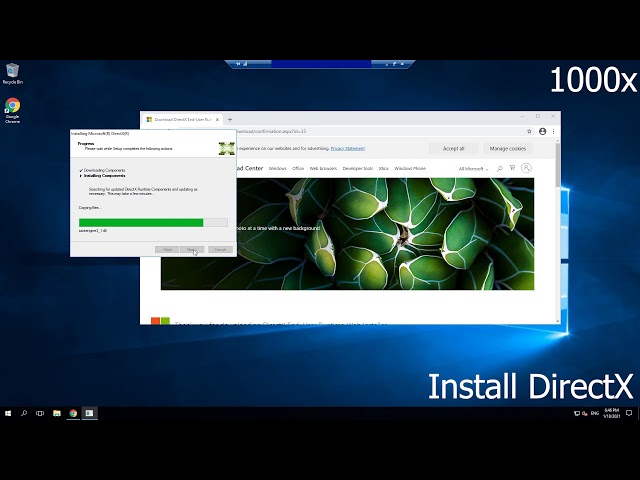The image size is (640, 480).
Task: Open Task View on the taskbar
Action: pyautogui.click(x=40, y=413)
